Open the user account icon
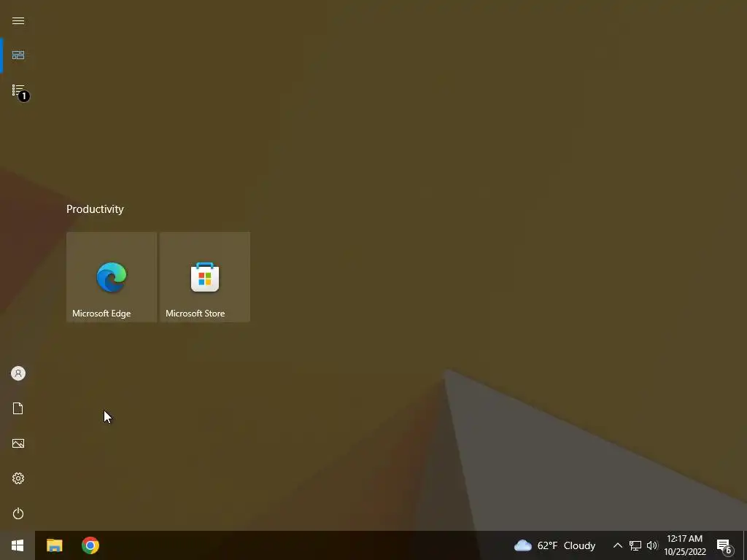The height and width of the screenshot is (560, 747). 18,373
